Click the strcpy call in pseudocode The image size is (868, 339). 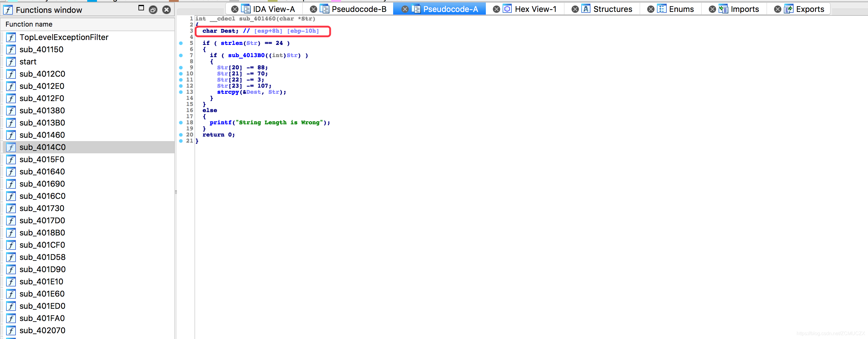228,92
